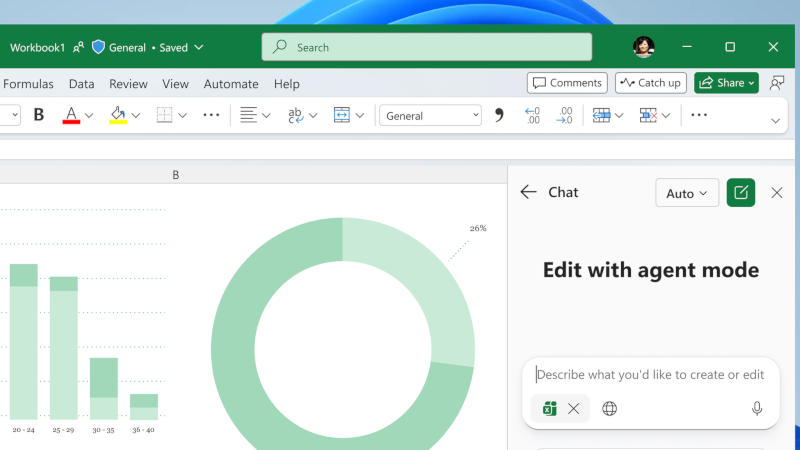Open the Automate ribbon tab
The height and width of the screenshot is (450, 800).
pos(231,84)
